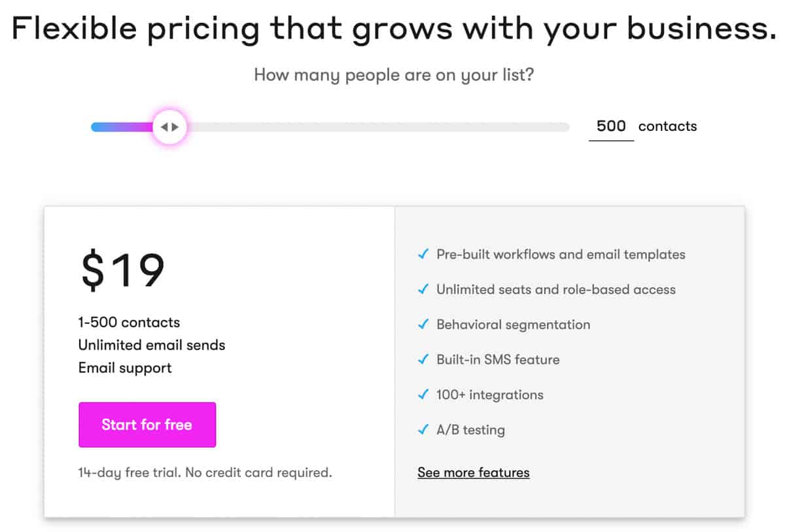The image size is (785, 532).
Task: Click the right arrow on slider handle
Action: [x=175, y=126]
